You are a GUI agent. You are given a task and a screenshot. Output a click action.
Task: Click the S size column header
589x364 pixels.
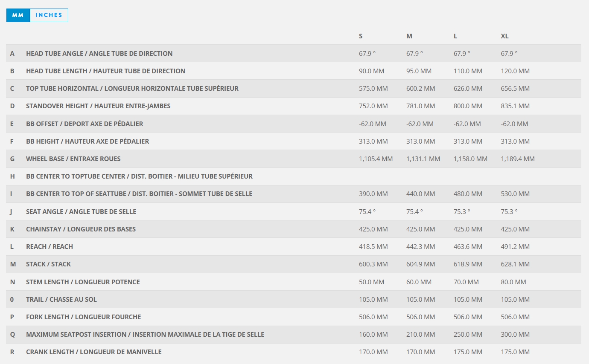point(361,36)
